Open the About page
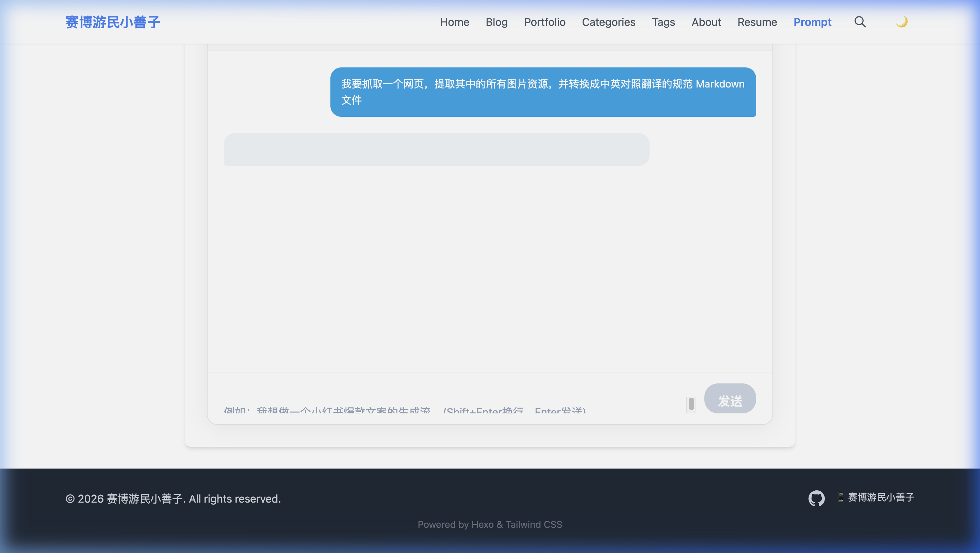 pos(706,22)
